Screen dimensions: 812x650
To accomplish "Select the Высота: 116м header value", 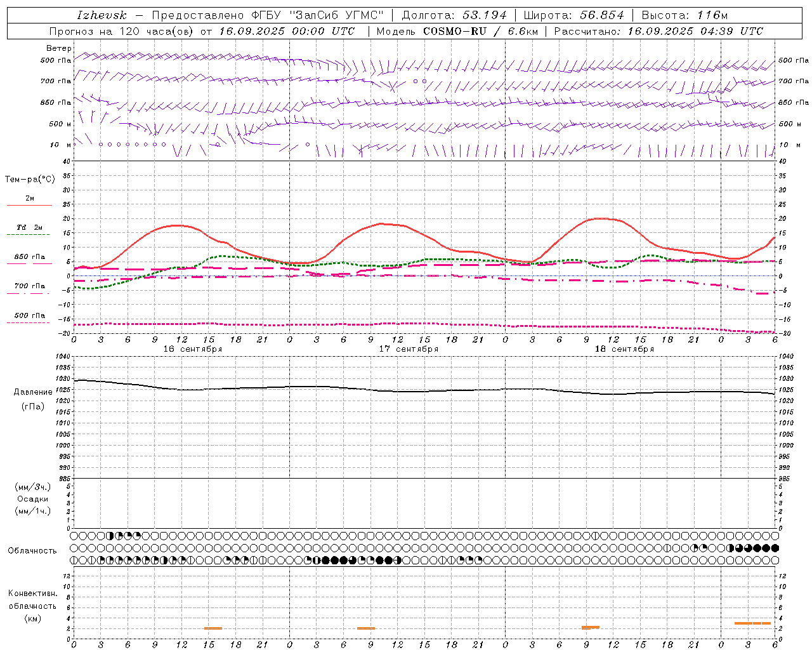I will (684, 15).
